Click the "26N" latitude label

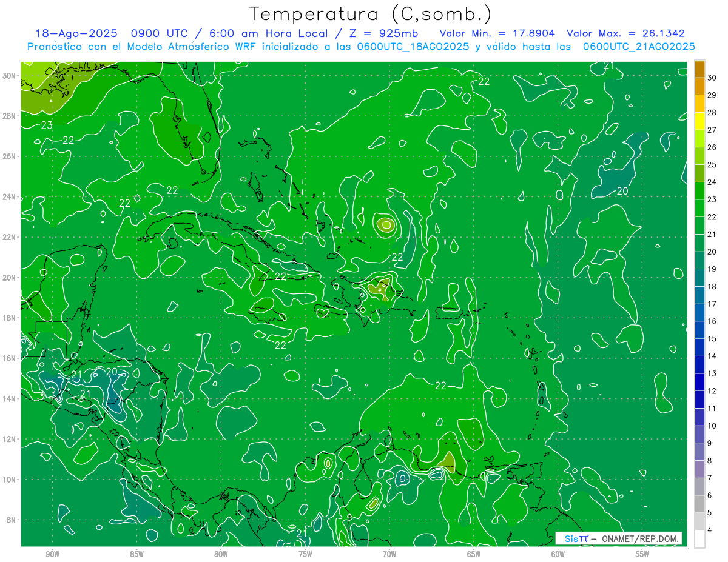point(10,156)
